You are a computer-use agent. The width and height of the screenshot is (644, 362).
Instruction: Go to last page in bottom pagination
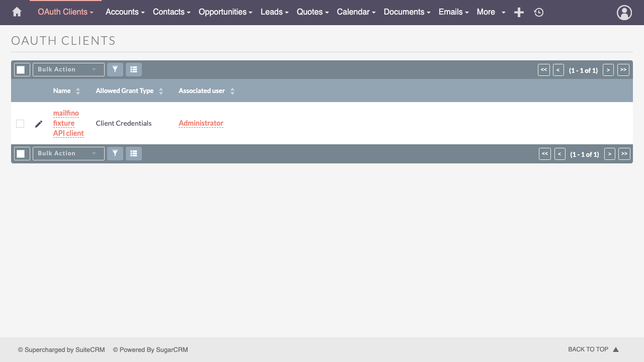(x=624, y=154)
